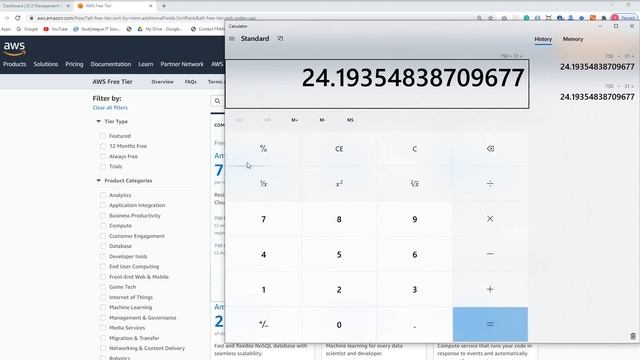
Task: Click the multiply operator key
Action: click(x=490, y=219)
